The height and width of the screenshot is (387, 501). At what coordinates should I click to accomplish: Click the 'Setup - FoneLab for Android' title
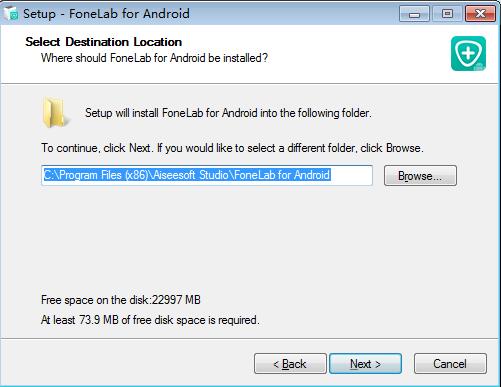click(x=106, y=14)
